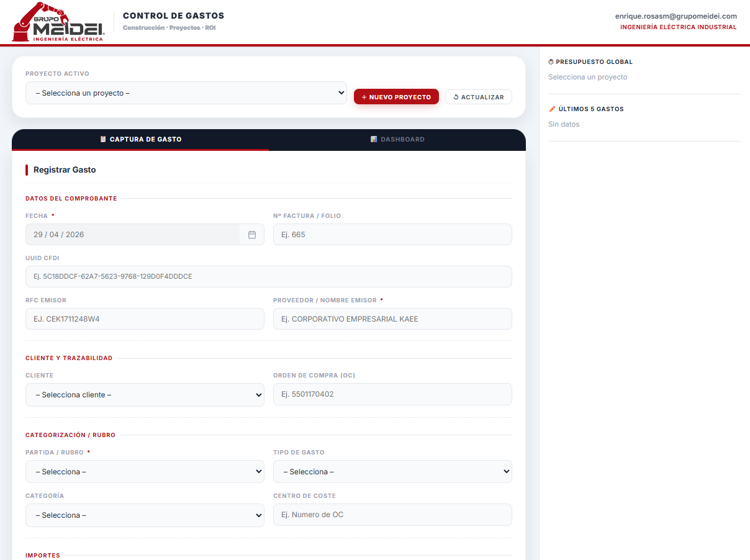Open the Proyecto Activo dropdown

click(x=186, y=93)
